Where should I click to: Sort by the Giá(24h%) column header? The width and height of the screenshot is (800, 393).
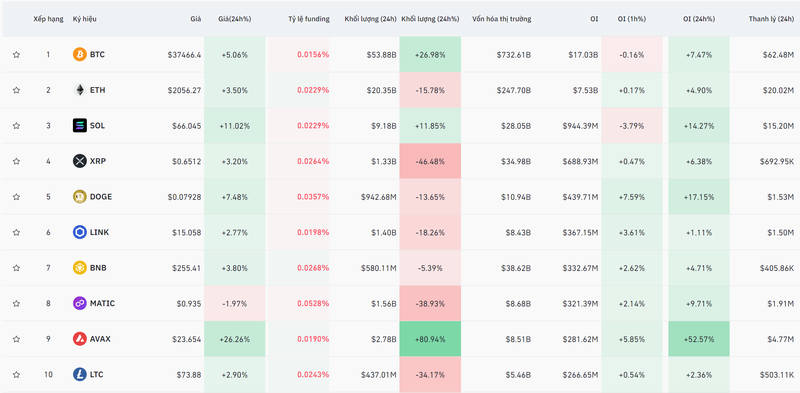235,19
